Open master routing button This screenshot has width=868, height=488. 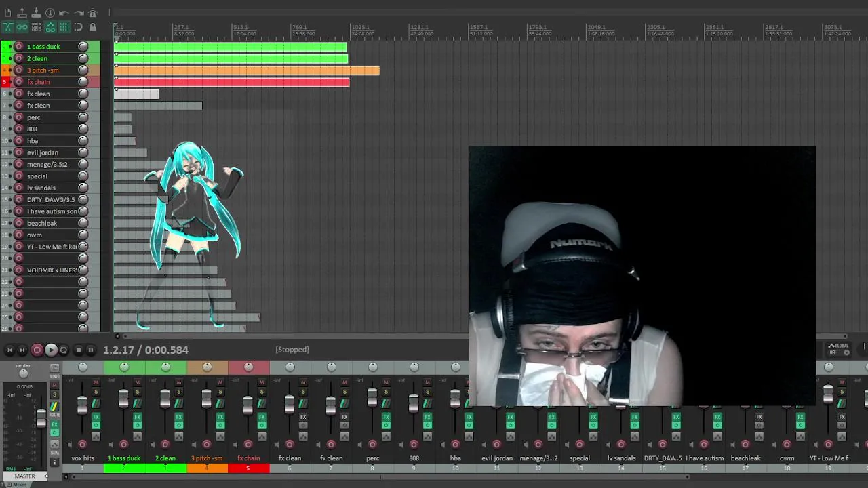[54, 407]
